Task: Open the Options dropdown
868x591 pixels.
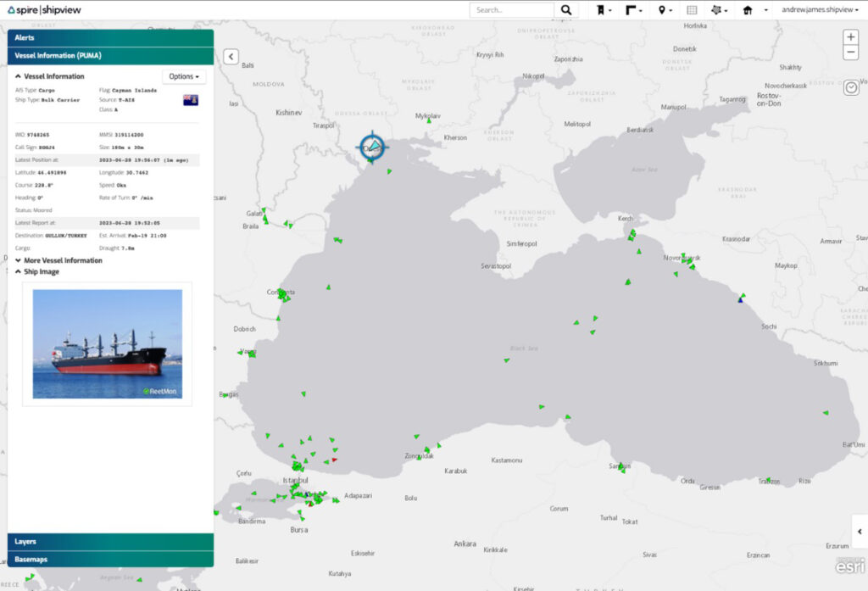Action: [183, 75]
